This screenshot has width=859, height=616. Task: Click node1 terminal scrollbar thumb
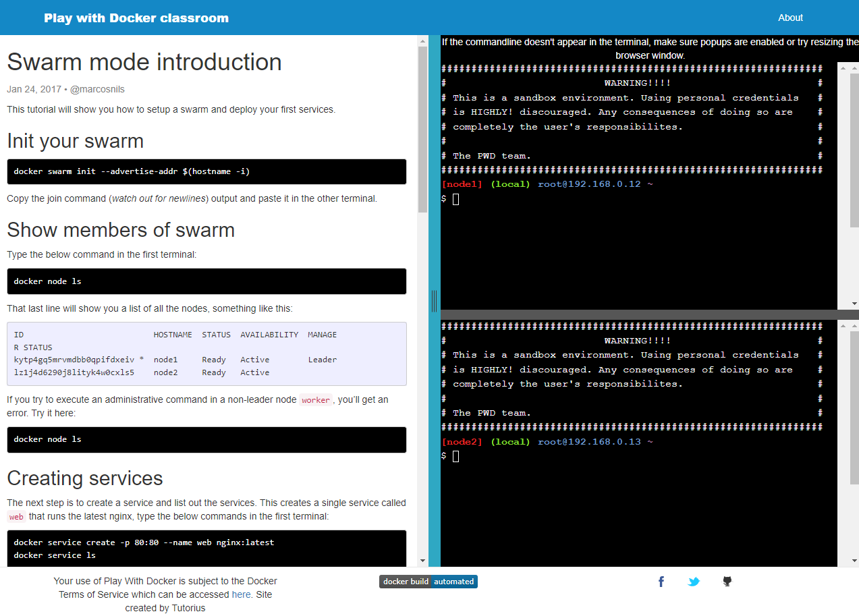(x=854, y=150)
